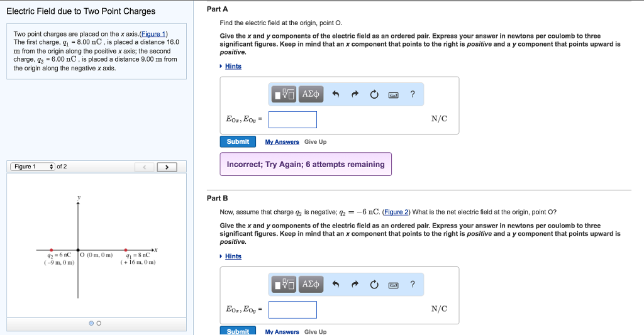Give Up on Part B

[316, 332]
